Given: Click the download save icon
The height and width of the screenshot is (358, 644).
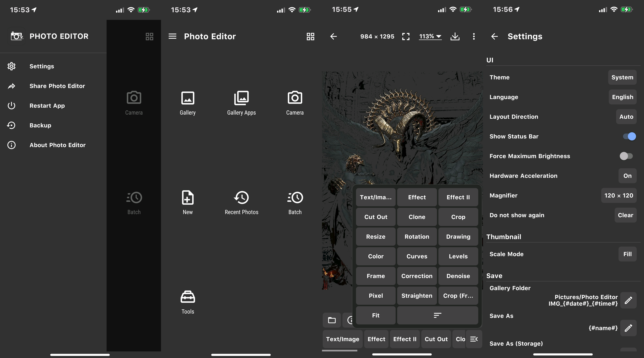Looking at the screenshot, I should [x=455, y=37].
